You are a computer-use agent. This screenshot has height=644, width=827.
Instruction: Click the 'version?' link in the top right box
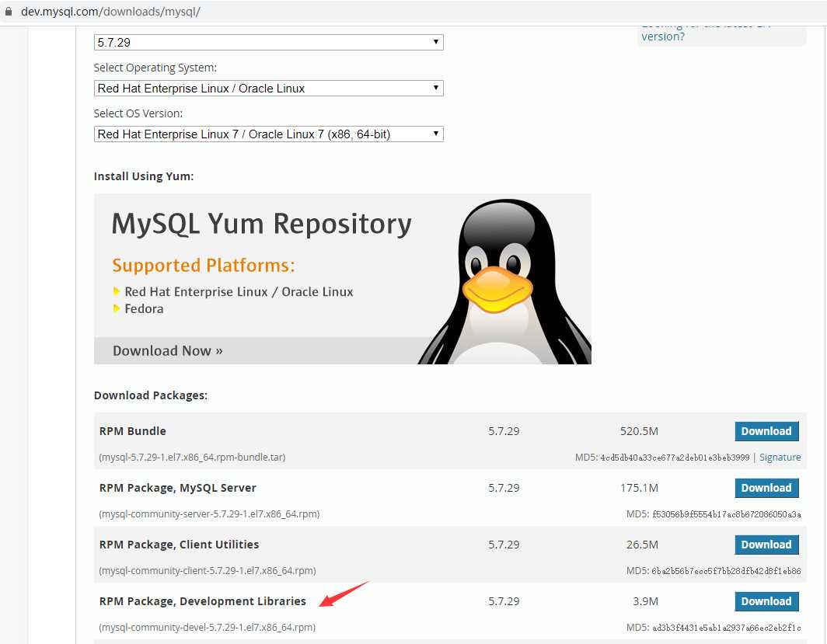point(663,37)
